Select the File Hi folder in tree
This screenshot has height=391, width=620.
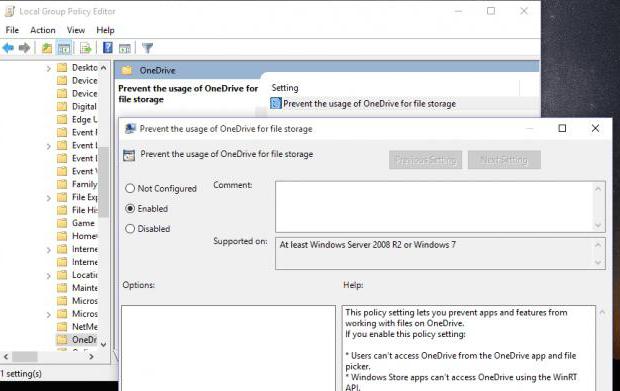pos(77,210)
